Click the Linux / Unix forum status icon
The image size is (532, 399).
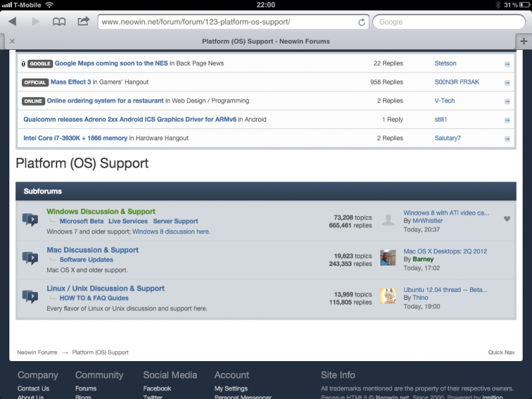[x=30, y=297]
